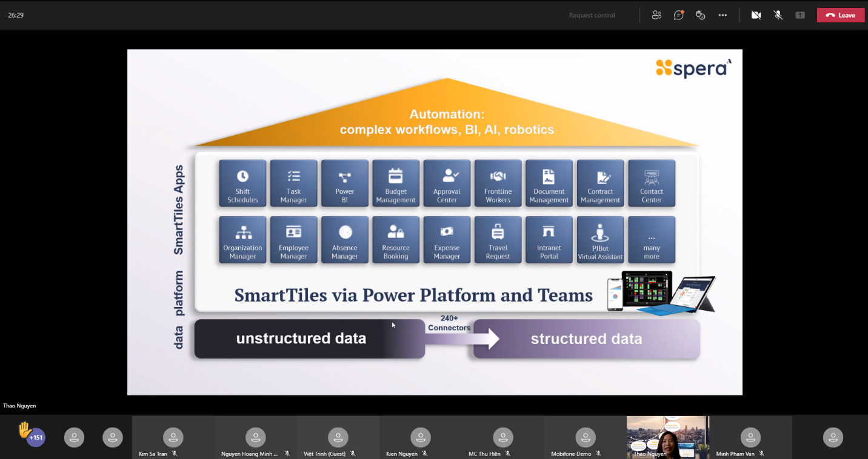
Task: Select Minh Pham Van's participant tile
Action: coord(750,437)
